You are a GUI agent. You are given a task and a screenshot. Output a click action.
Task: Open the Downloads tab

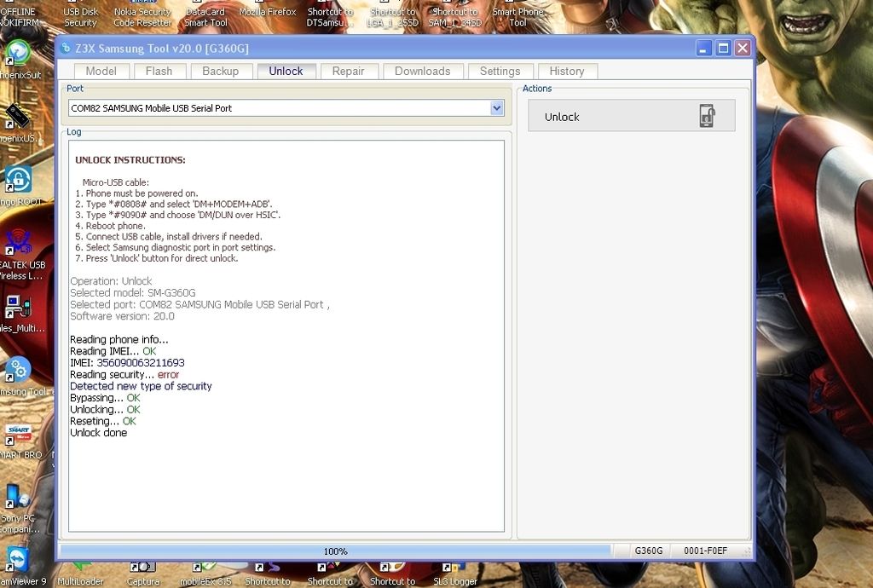(x=422, y=72)
